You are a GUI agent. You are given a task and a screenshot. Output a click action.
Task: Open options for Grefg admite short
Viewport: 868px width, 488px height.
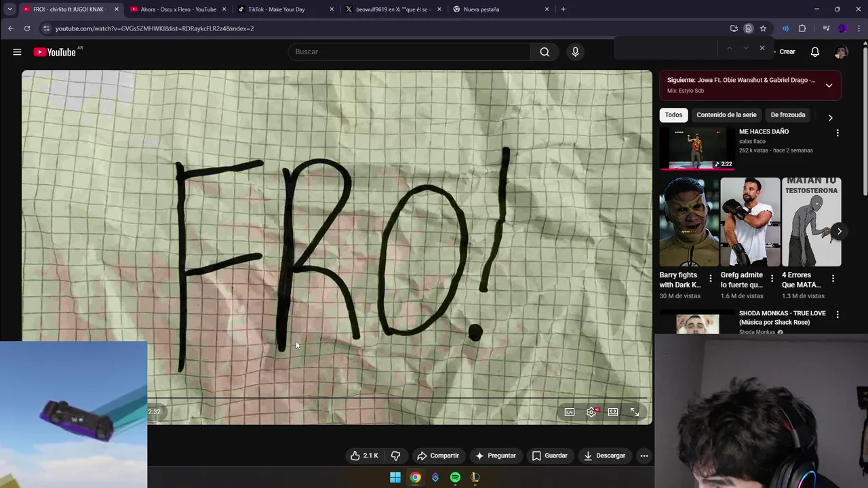pos(772,279)
